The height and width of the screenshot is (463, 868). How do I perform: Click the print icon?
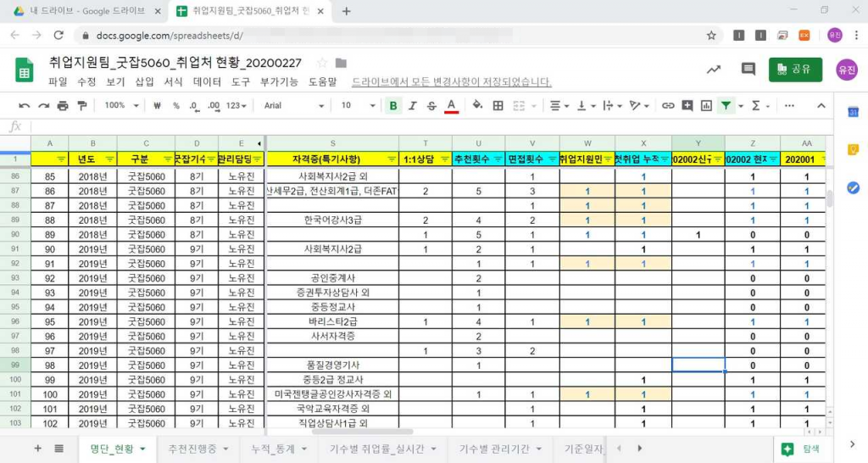63,106
